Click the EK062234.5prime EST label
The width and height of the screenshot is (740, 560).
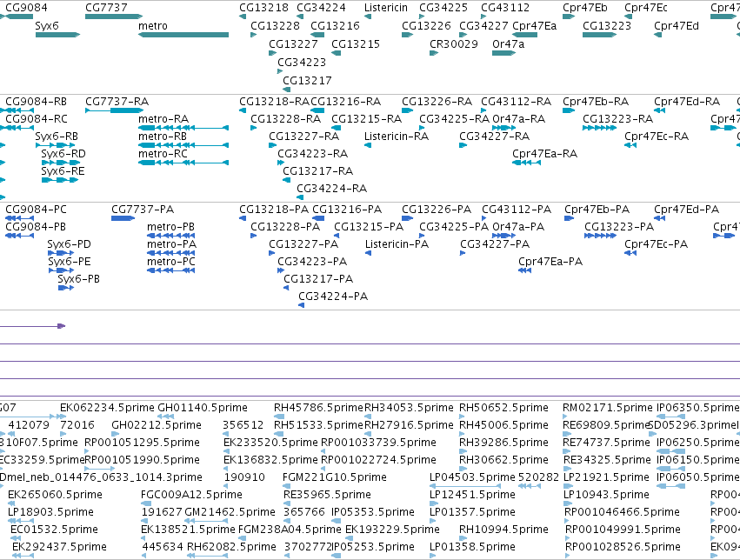[x=107, y=408]
